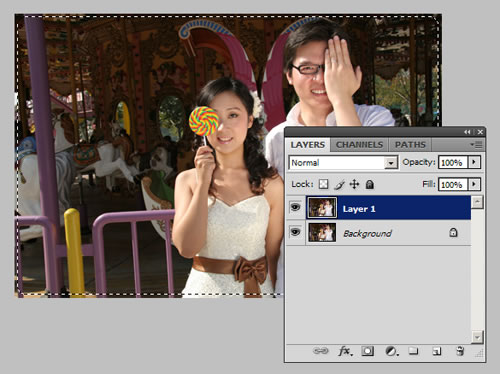Toggle lock image pixels brush icon

(x=339, y=184)
